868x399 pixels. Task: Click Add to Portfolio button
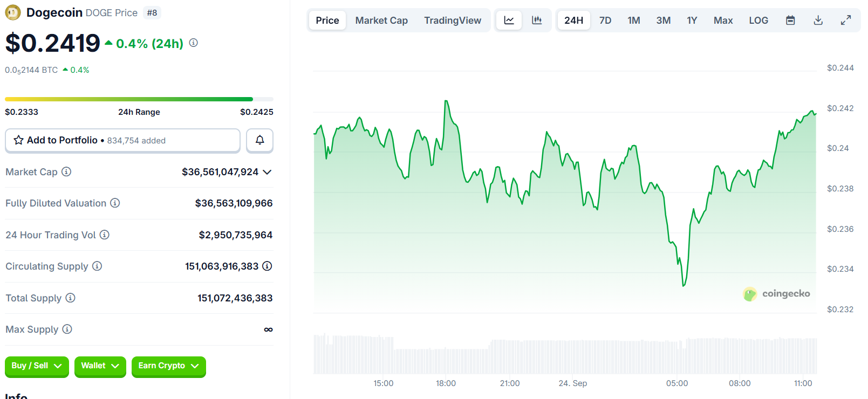point(122,140)
